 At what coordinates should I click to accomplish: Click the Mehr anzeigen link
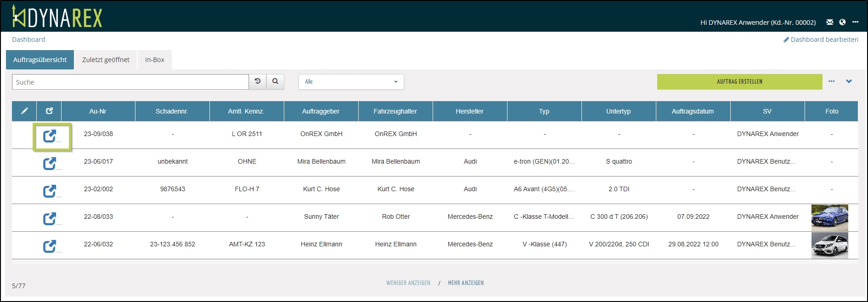466,283
